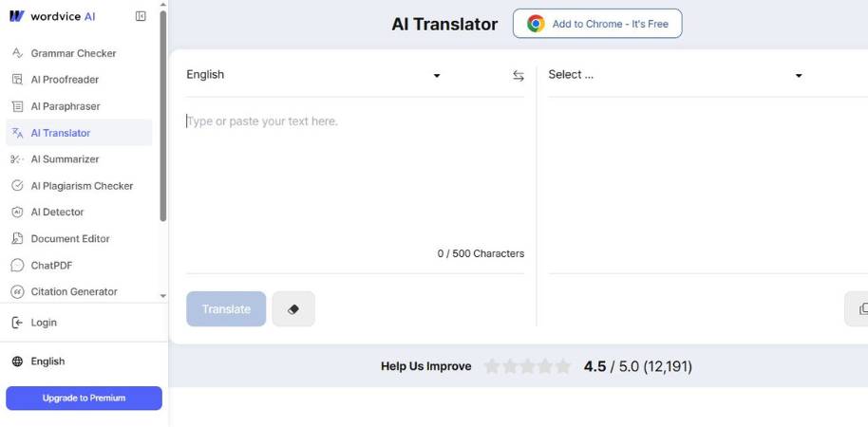
Task: Open the English source language dropdown
Action: pos(313,75)
